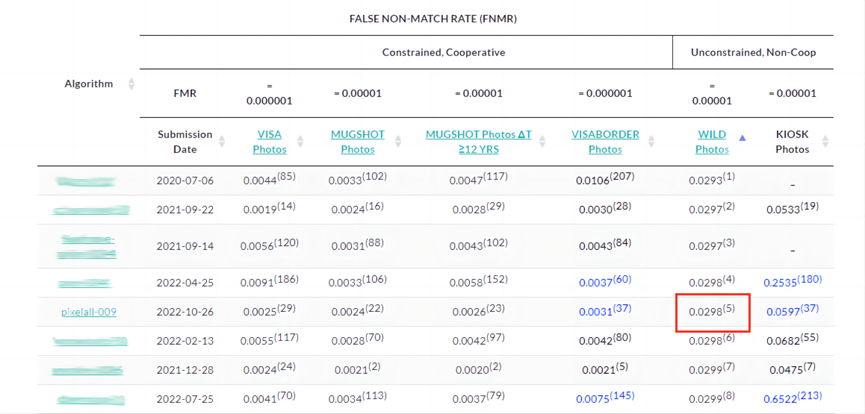Select the red-boxed 0.0298 WILD cell
This screenshot has height=414, width=865.
point(712,312)
